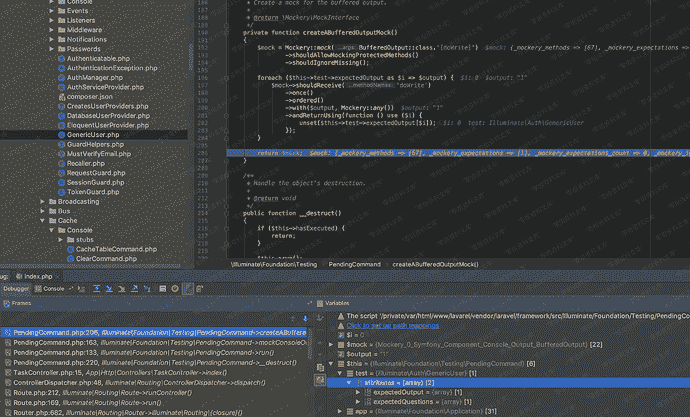Expand the Broadcasting folder
This screenshot has width=690, height=417.
pyautogui.click(x=43, y=201)
